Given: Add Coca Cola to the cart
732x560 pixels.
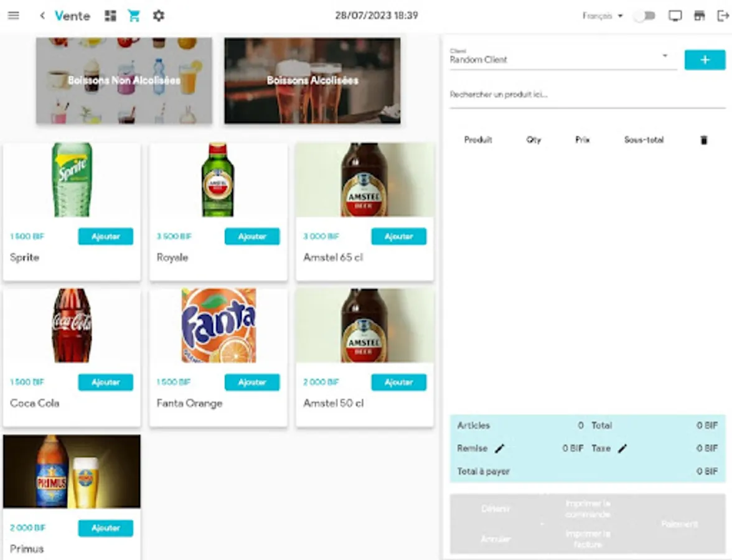Looking at the screenshot, I should click(106, 382).
